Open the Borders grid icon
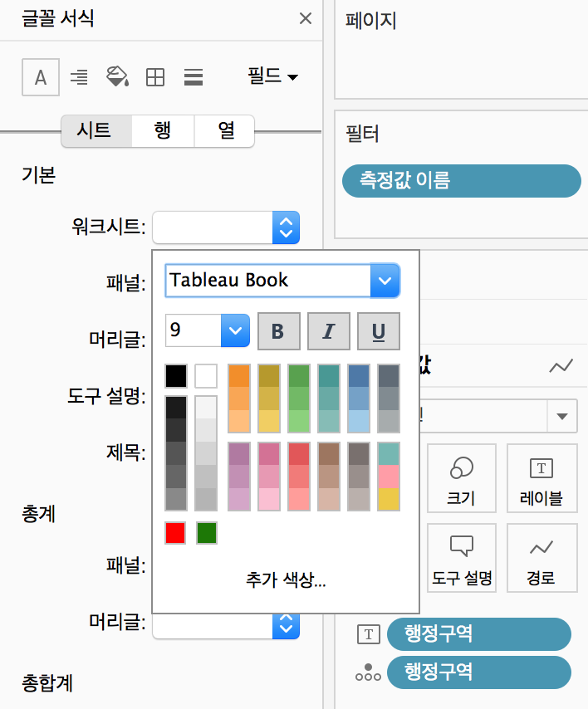Screen dimensions: 588x709 coord(155,77)
